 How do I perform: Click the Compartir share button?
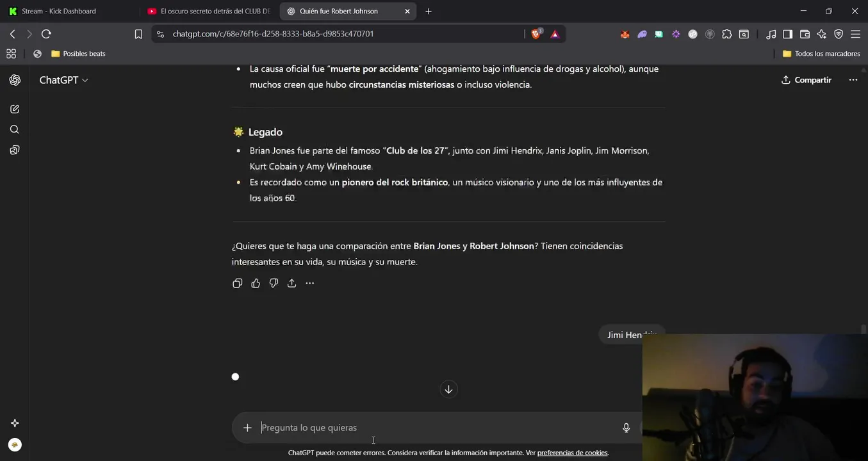(807, 80)
